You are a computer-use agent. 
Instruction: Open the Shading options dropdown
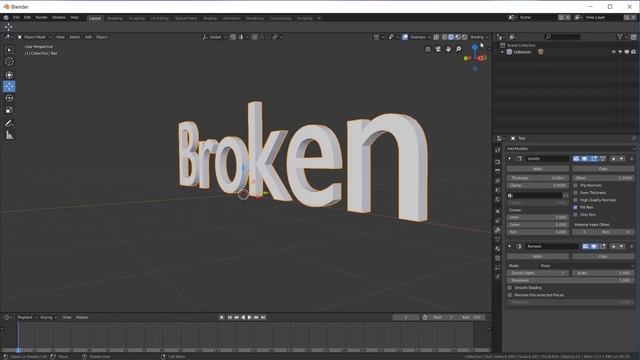(x=478, y=37)
